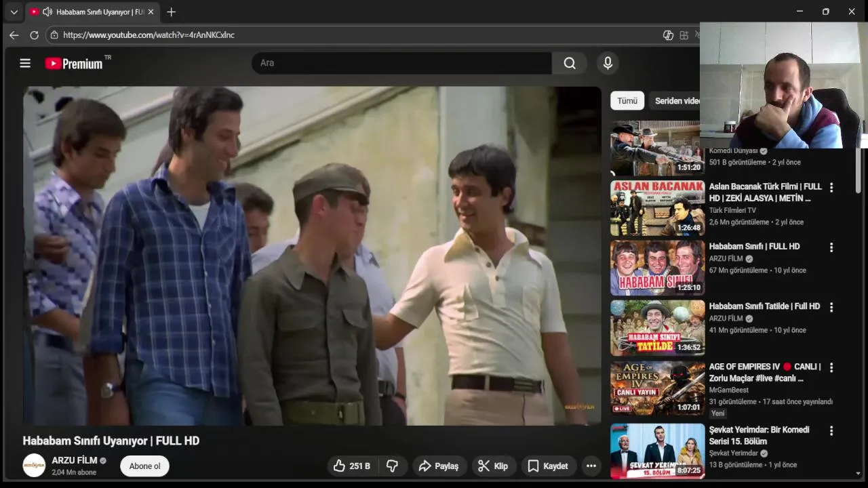Open the Aslan Bacanak Türk Filmi title
The width and height of the screenshot is (868, 488).
tap(765, 192)
